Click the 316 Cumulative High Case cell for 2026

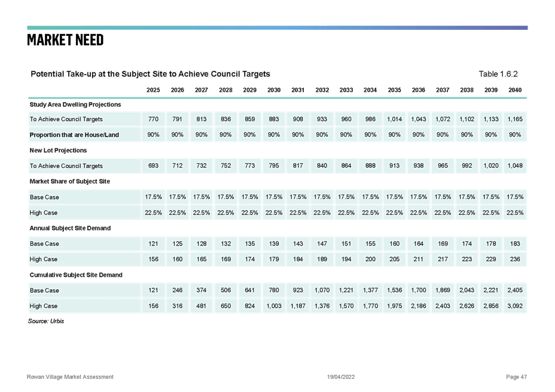coord(178,306)
